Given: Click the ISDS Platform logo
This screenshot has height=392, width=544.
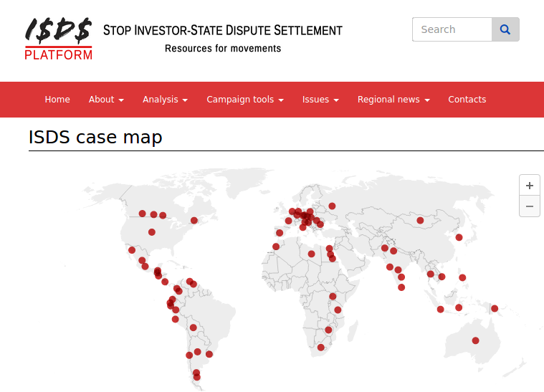Looking at the screenshot, I should (x=58, y=38).
